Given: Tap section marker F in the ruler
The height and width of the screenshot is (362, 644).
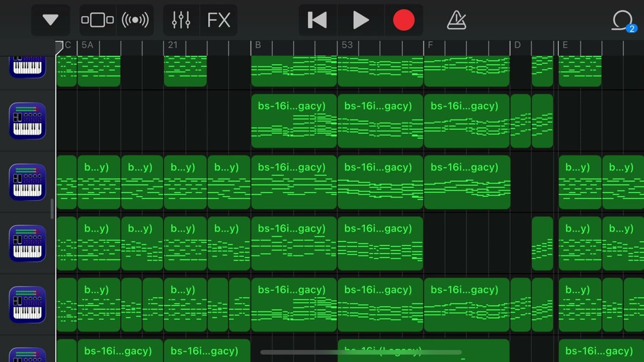Looking at the screenshot, I should pyautogui.click(x=430, y=45).
